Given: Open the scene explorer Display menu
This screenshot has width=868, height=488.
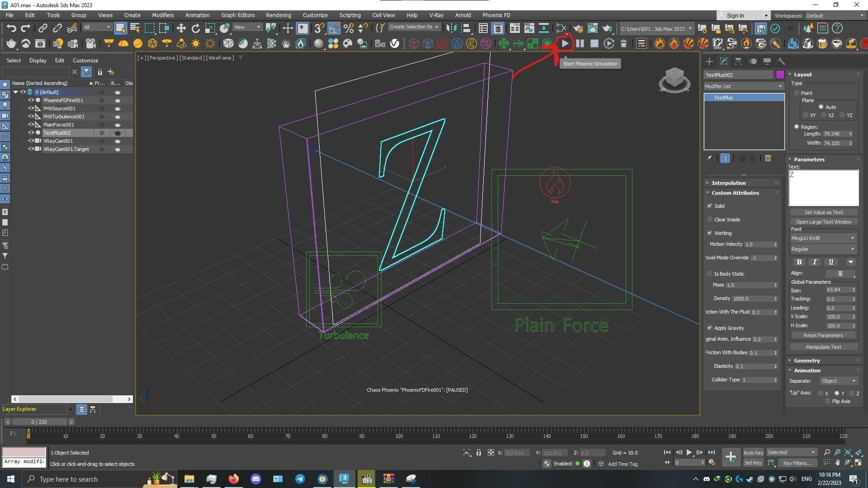Looking at the screenshot, I should pyautogui.click(x=38, y=61).
